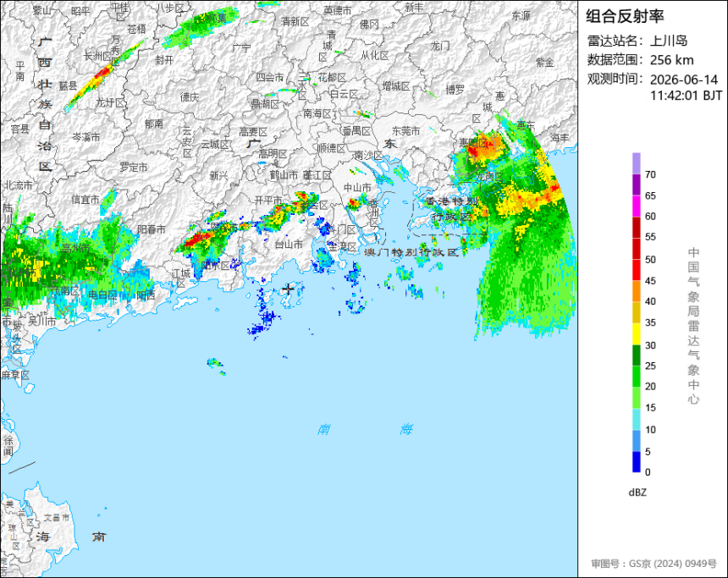This screenshot has width=728, height=578.
Task: Click the 中国气象局雷达气象中心 vertical text
Action: pos(693,326)
